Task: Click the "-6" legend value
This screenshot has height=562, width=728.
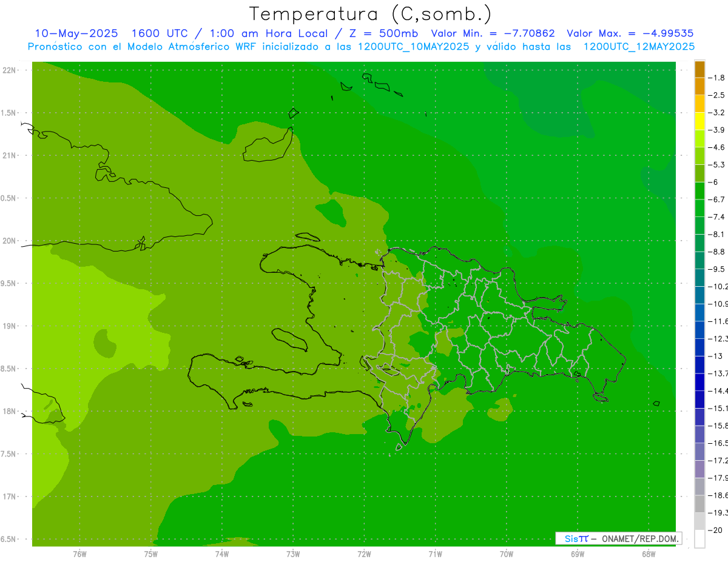Action: click(713, 182)
